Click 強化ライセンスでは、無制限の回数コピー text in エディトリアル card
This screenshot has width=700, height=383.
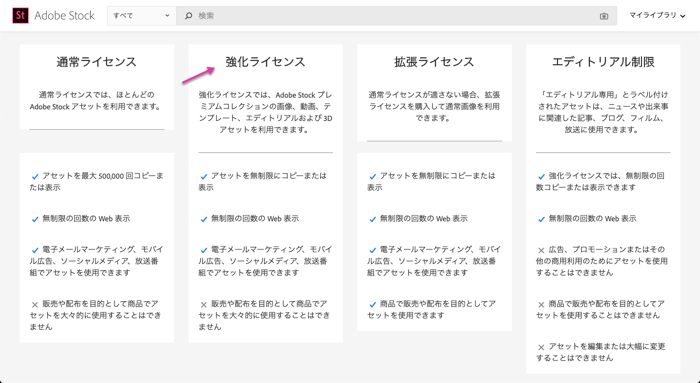(x=600, y=181)
